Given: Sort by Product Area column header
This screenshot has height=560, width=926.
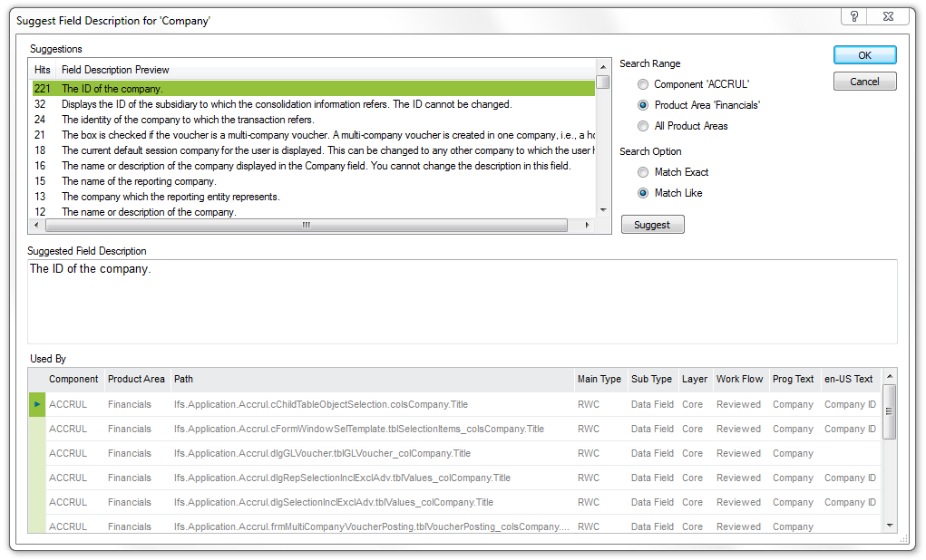Looking at the screenshot, I should tap(136, 379).
